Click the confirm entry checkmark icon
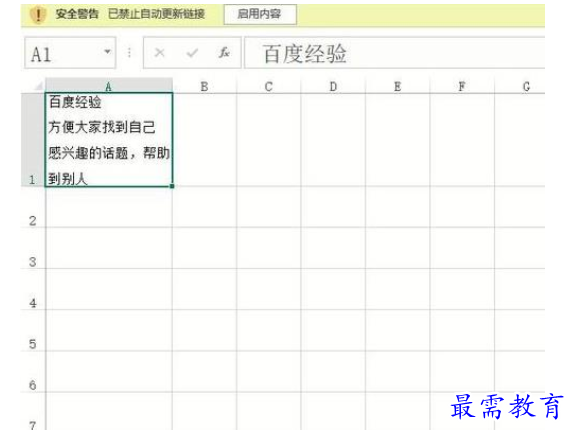 [x=192, y=53]
